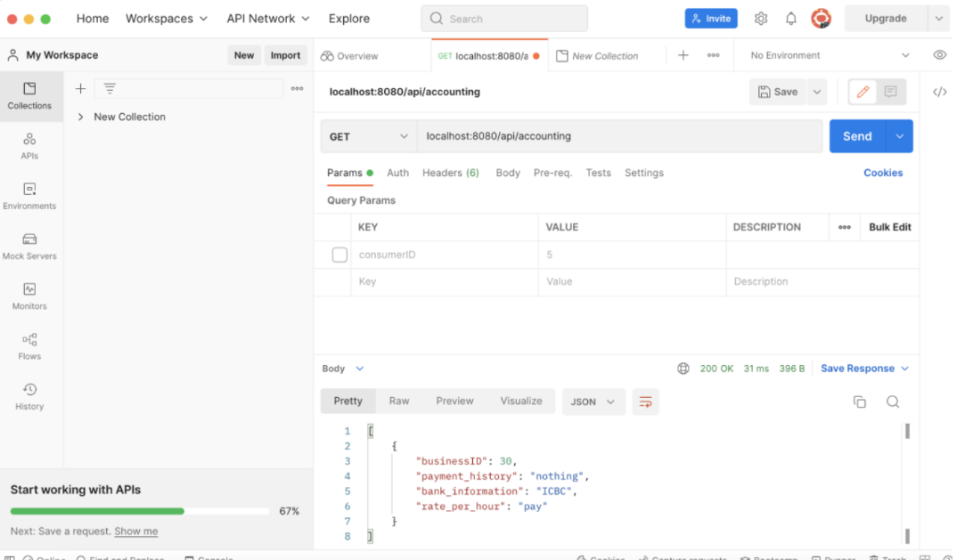The width and height of the screenshot is (965, 560).
Task: Toggle line wrapping in response viewer
Action: tap(645, 402)
